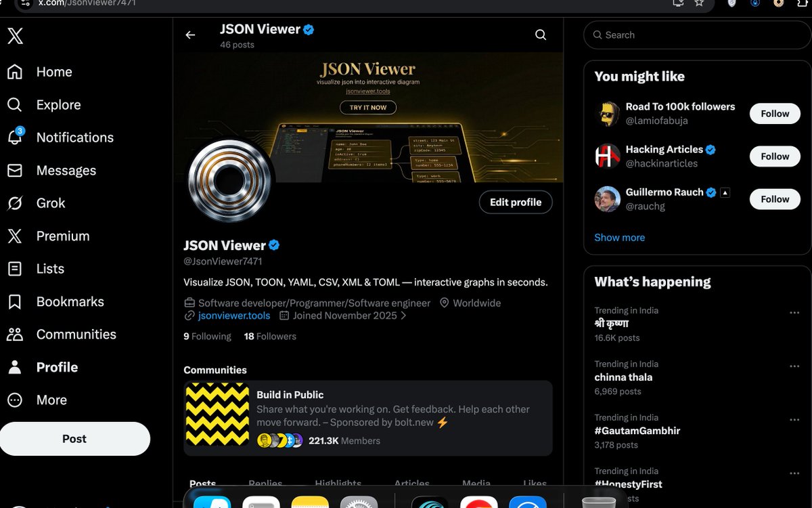Click the Edit profile button

pos(515,202)
